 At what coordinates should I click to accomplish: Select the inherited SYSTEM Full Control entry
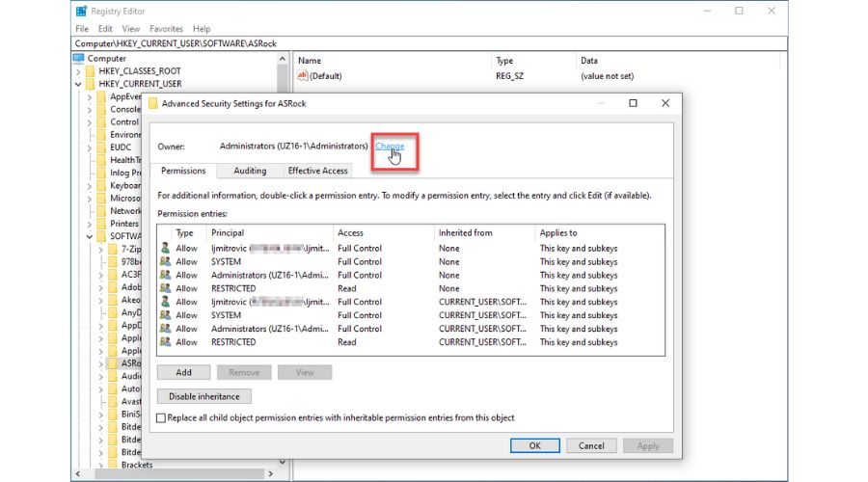point(411,315)
